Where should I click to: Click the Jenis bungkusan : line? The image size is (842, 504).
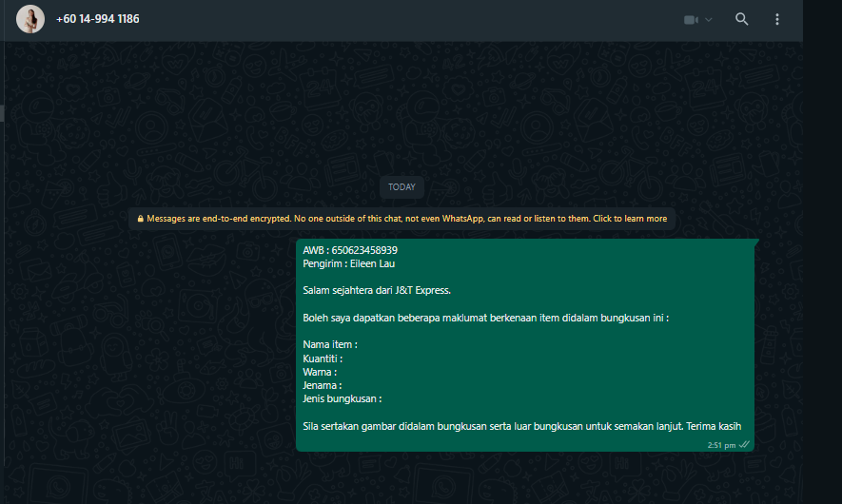[343, 398]
